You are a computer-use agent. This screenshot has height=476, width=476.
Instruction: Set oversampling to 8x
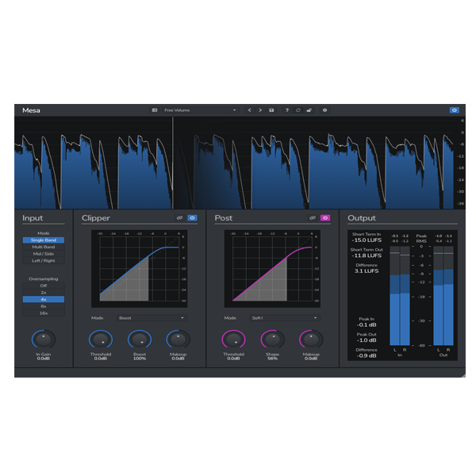pyautogui.click(x=44, y=306)
